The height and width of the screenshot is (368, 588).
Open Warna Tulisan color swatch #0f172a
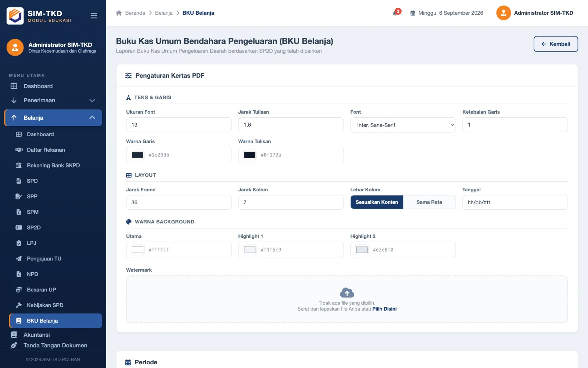point(250,155)
